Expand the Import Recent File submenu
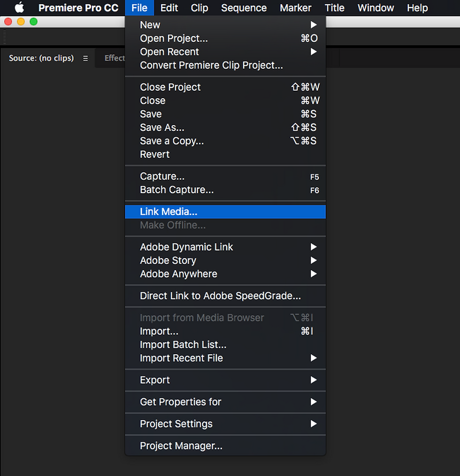Viewport: 460px width, 476px height. [225, 358]
